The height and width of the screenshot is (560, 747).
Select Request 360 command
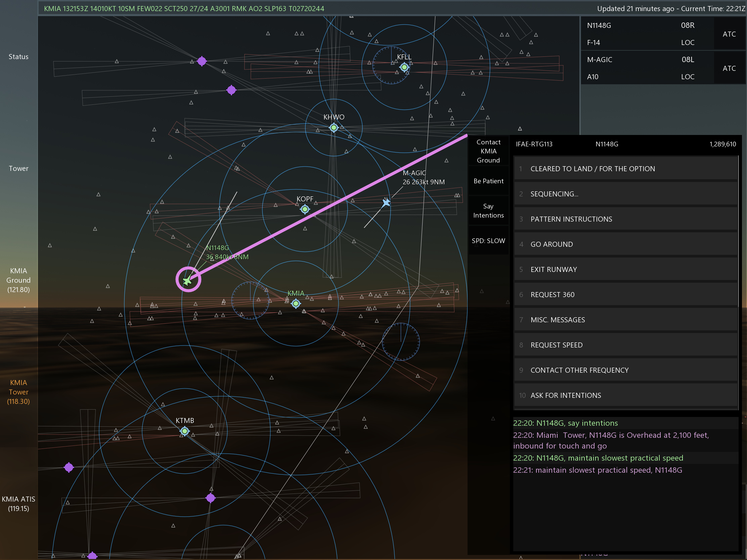coord(625,294)
